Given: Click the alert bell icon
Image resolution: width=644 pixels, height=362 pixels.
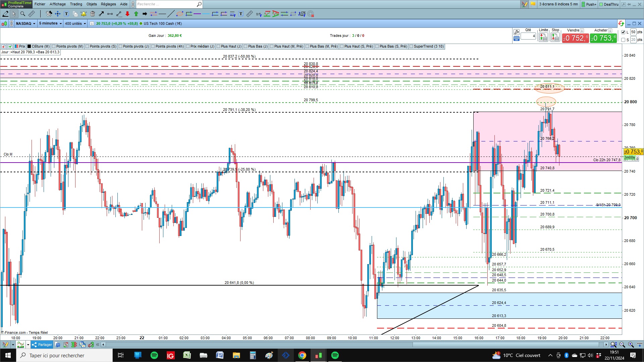Looking at the screenshot, I should click(84, 14).
